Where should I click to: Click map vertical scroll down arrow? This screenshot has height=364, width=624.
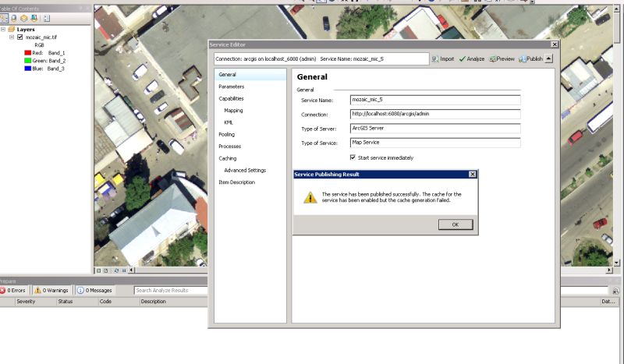616,263
